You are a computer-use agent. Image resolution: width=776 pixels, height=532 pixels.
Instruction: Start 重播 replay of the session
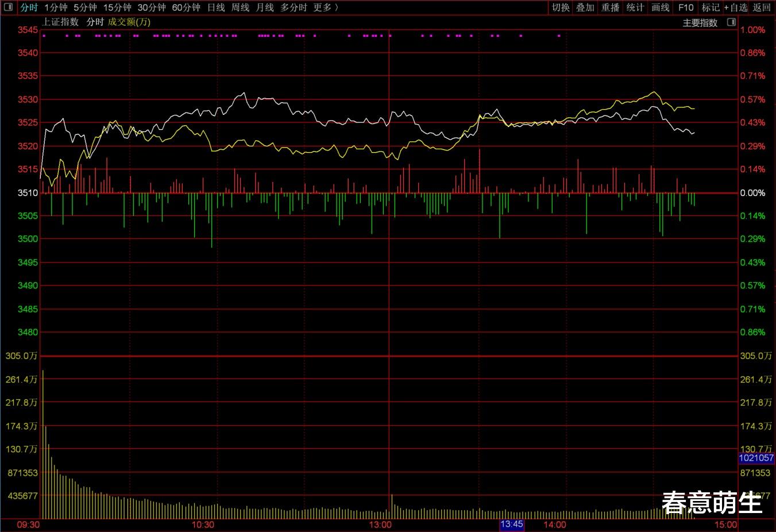point(611,7)
